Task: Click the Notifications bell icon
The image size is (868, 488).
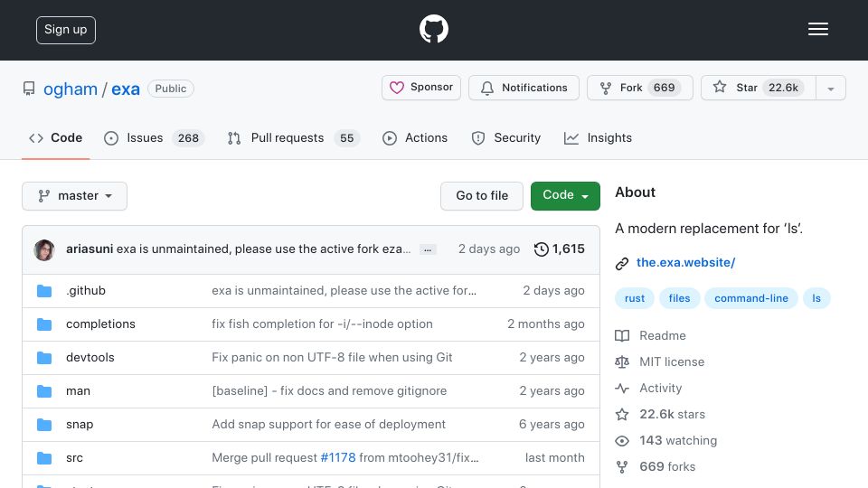Action: (x=487, y=88)
